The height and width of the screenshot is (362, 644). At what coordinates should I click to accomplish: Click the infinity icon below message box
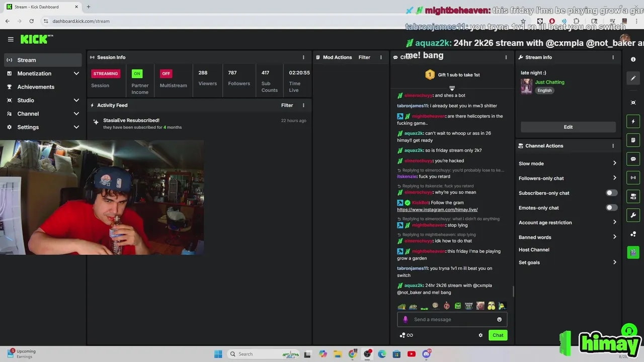pos(410,335)
